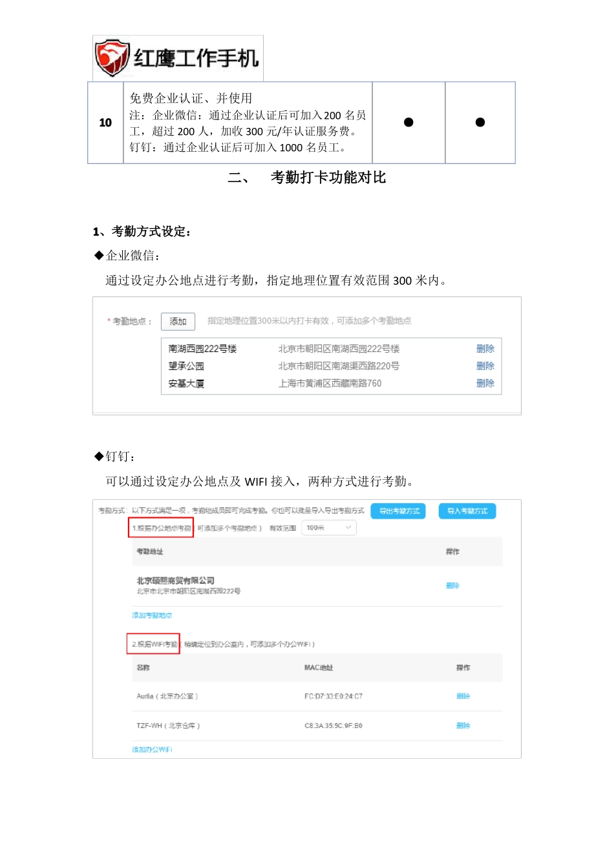614x868 pixels.
Task: Click the 导入考勤方式 button
Action: click(467, 511)
